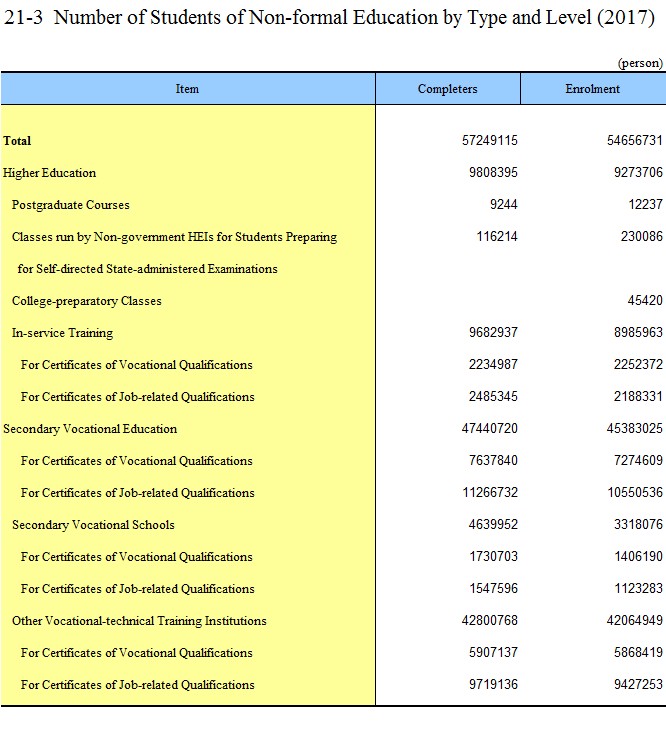This screenshot has width=666, height=739.
Task: Click College-preparatory enrolment 45420
Action: point(645,301)
